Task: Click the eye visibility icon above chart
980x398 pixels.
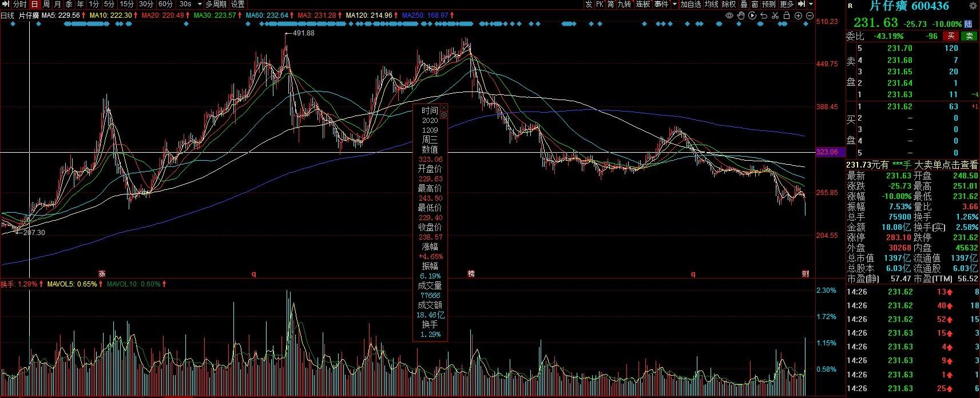Action: [x=729, y=15]
